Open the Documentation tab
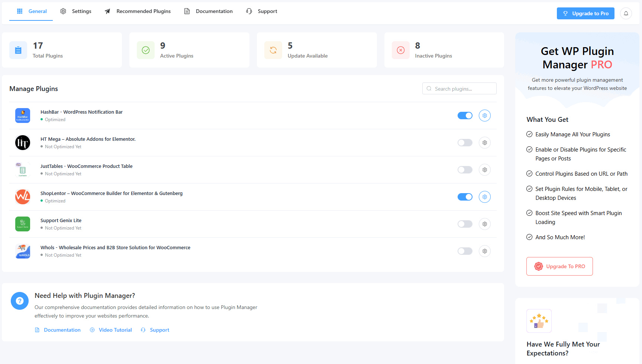642x364 pixels. pyautogui.click(x=209, y=11)
